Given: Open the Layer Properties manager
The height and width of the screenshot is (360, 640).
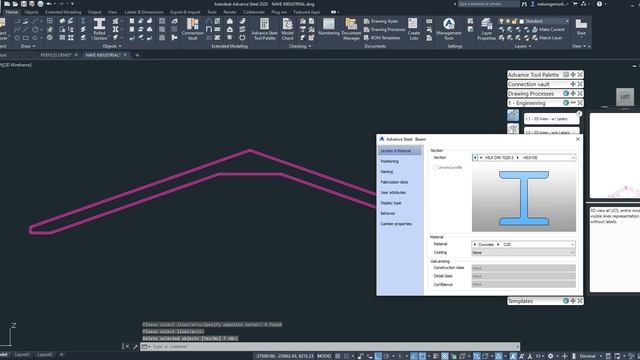Looking at the screenshot, I should pyautogui.click(x=487, y=29).
